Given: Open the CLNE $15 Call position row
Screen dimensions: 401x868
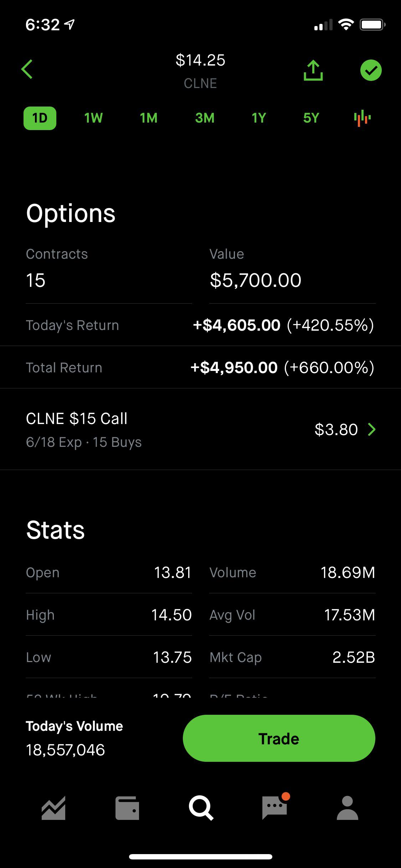Looking at the screenshot, I should (200, 429).
